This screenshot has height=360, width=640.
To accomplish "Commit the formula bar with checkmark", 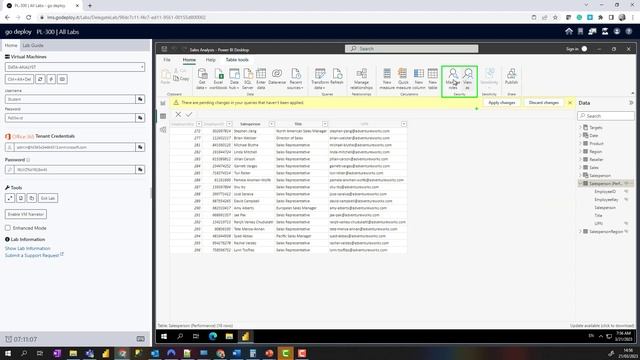I will click(x=189, y=114).
